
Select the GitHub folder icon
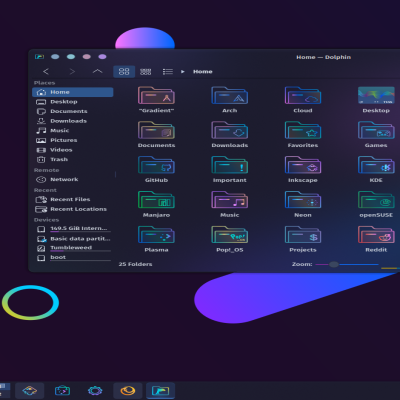[x=156, y=165]
